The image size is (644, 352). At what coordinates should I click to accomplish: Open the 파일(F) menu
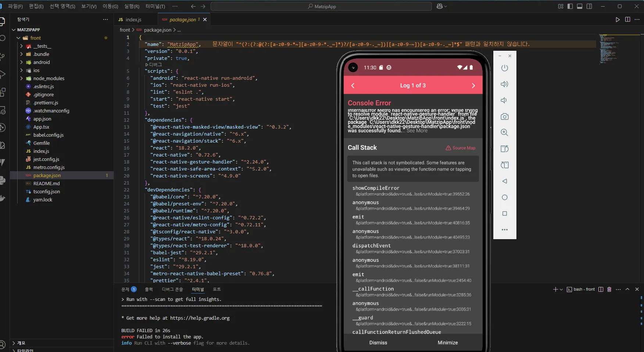(x=15, y=6)
